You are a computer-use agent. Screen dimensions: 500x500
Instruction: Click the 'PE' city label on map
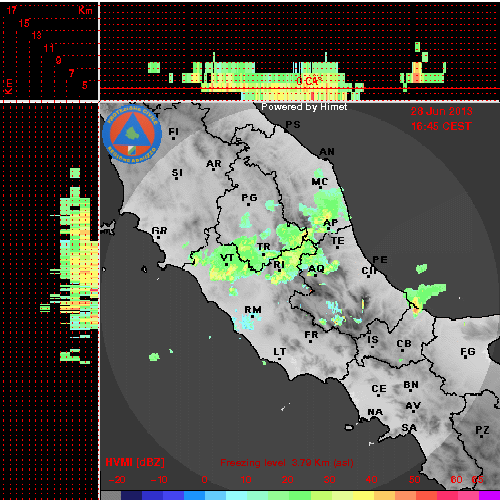tap(380, 260)
